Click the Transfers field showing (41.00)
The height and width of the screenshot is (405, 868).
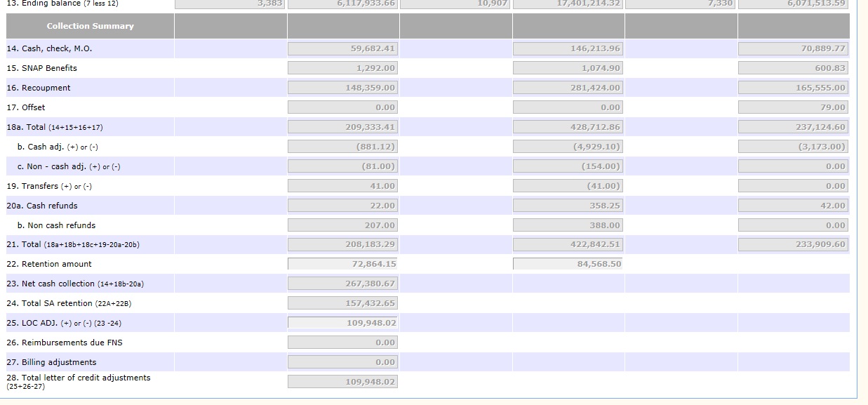click(568, 186)
